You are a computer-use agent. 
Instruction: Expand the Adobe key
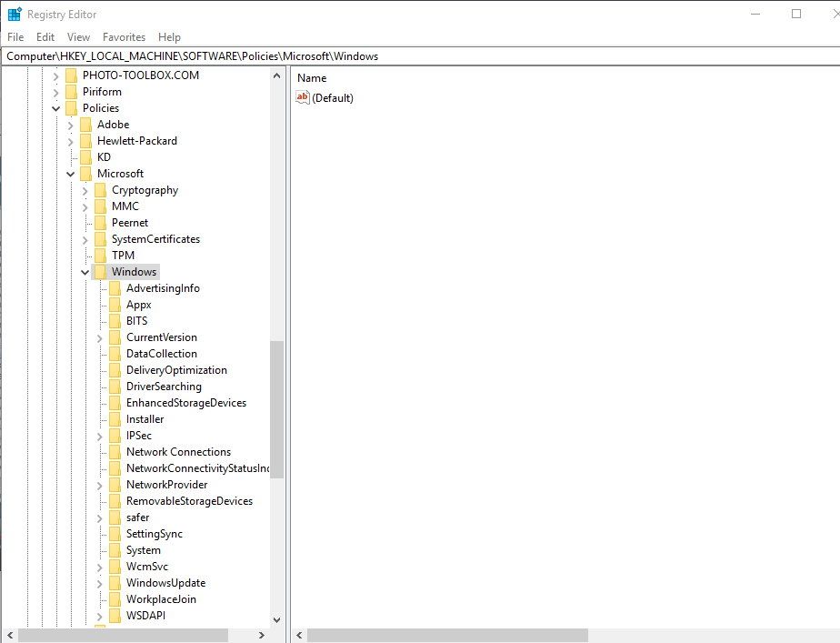coord(70,126)
